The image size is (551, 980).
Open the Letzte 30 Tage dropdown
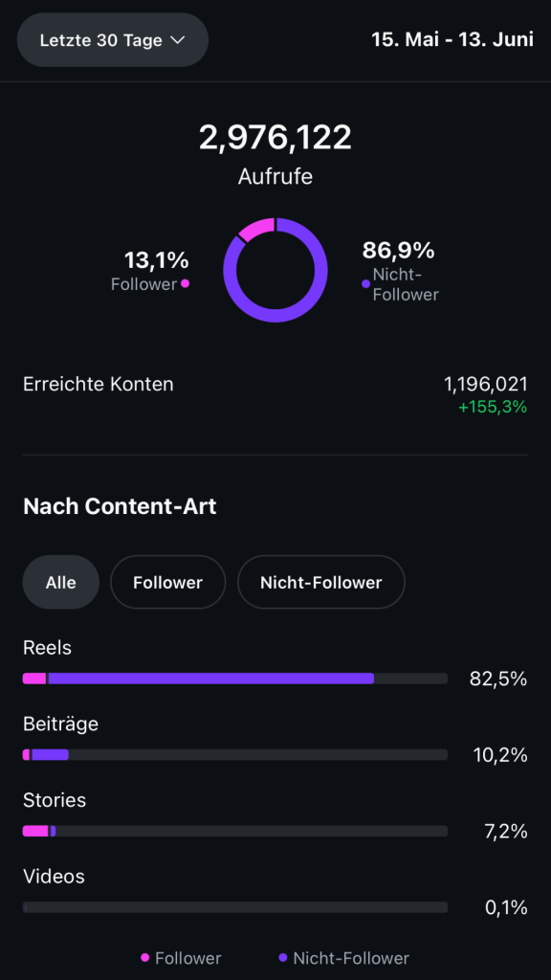point(113,40)
